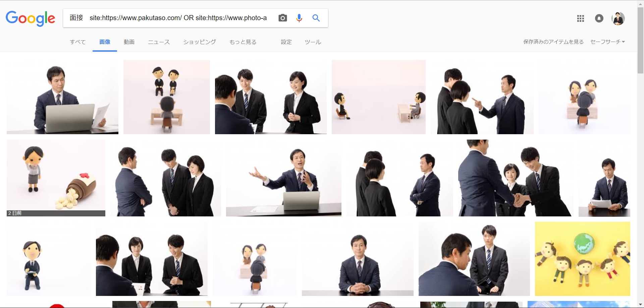Open photo of man gesturing behind laptop
The image size is (644, 308).
click(284, 178)
